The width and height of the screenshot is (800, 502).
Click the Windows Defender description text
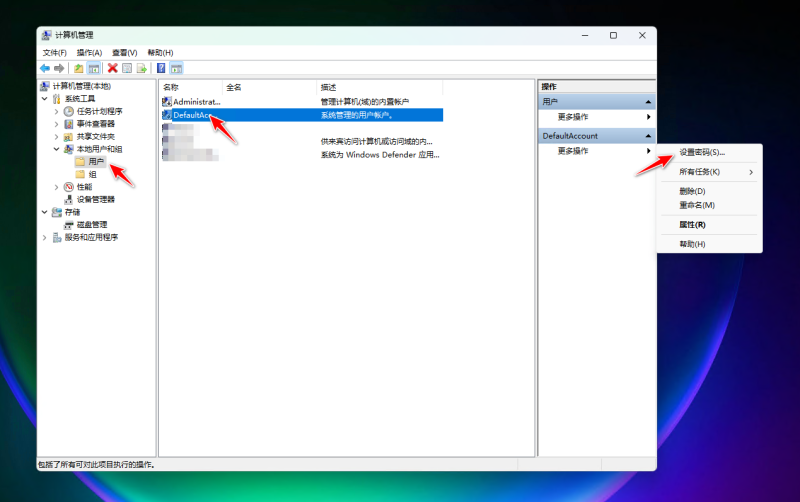click(380, 155)
